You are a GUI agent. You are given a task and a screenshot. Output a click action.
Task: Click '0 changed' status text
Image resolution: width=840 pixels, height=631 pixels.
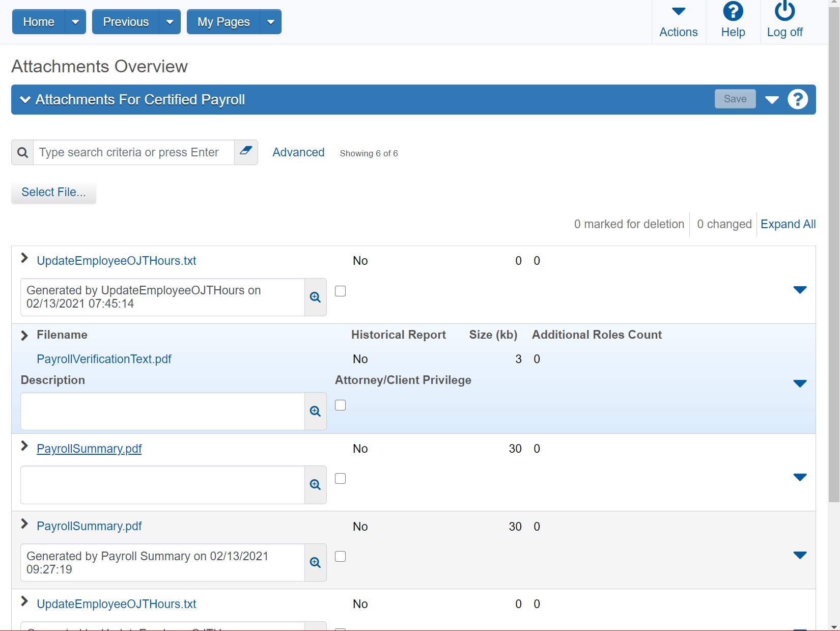[724, 224]
